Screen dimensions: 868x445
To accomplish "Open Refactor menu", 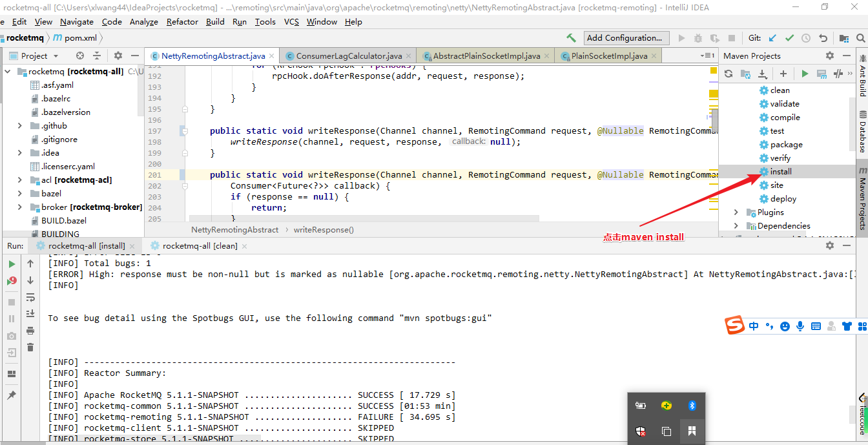I will (x=182, y=21).
